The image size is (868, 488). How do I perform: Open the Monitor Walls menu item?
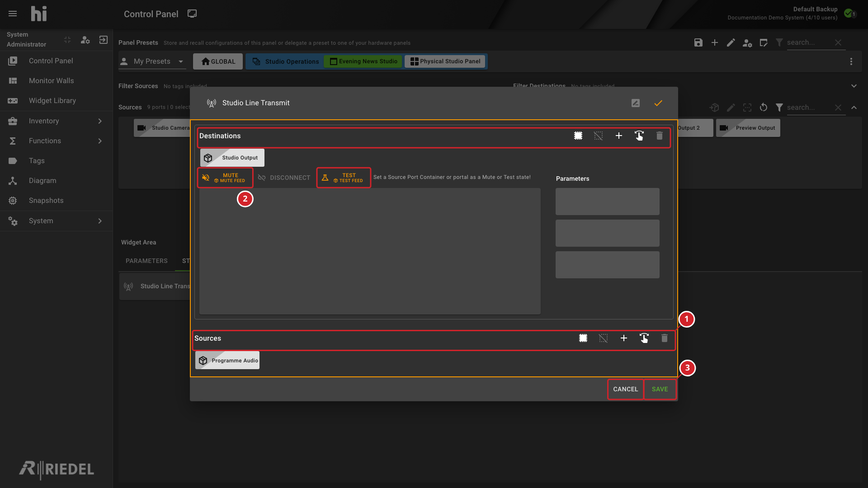(56, 81)
